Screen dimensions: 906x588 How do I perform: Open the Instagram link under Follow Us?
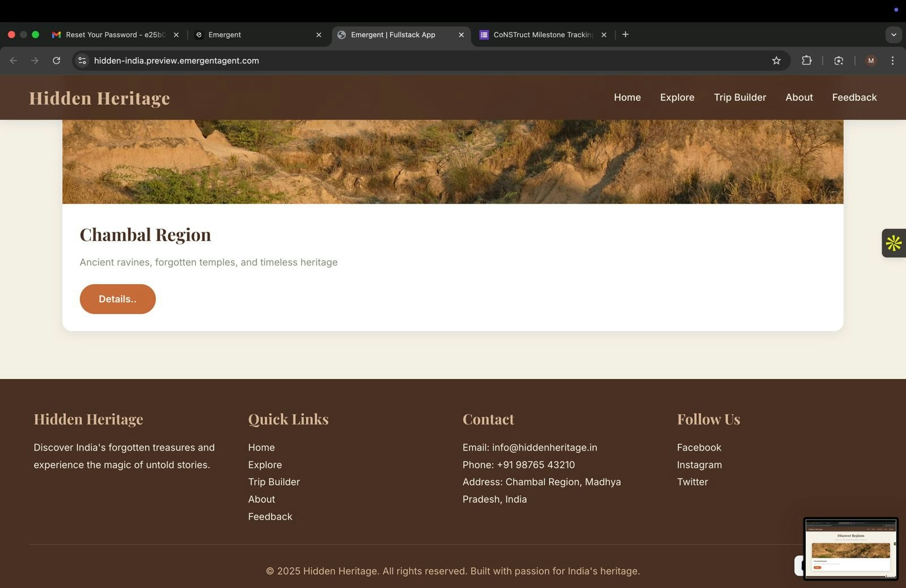[699, 465]
